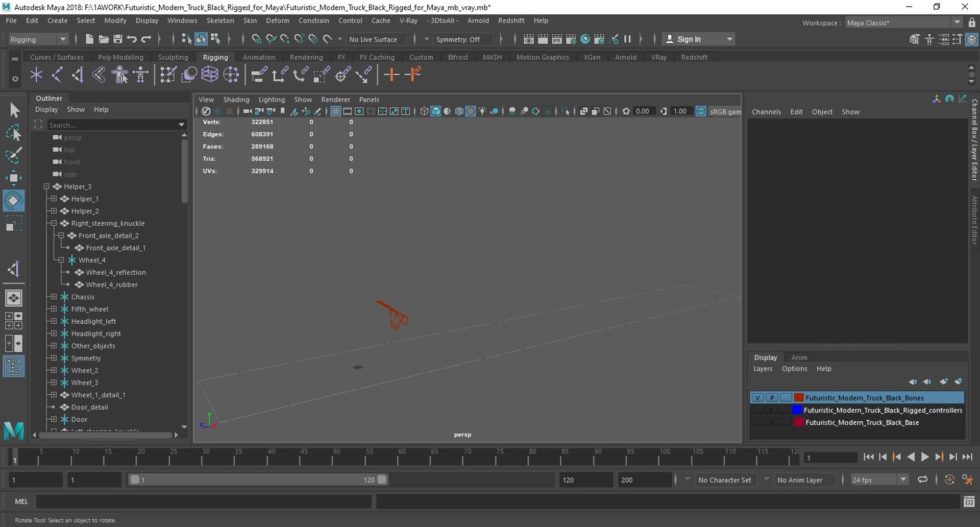
Task: Click the Set Key plus icon on shelf
Action: point(391,75)
